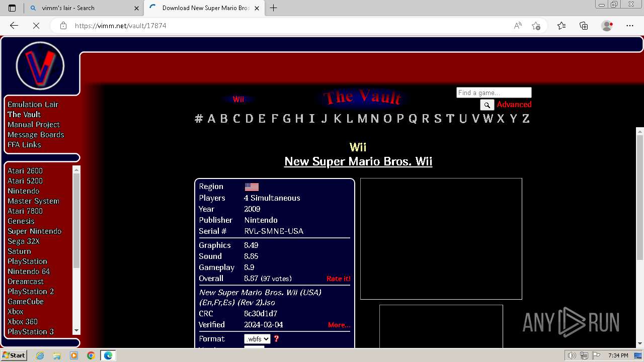This screenshot has width=644, height=362.
Task: Click the browser address bar URL
Action: 121,26
